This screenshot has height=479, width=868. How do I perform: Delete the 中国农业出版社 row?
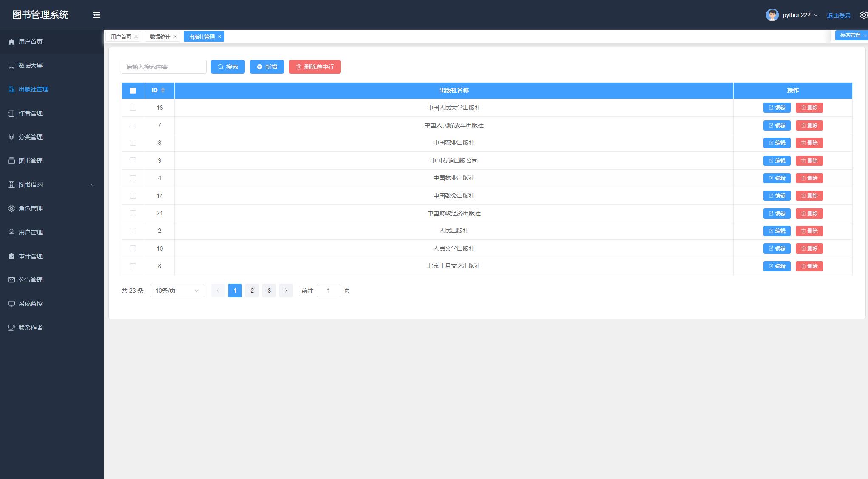(809, 143)
